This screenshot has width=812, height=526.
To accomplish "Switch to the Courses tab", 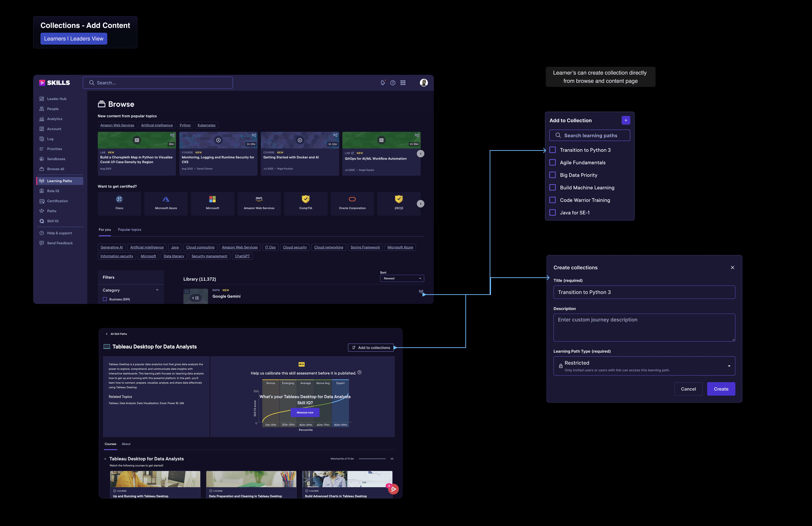I will click(x=110, y=444).
